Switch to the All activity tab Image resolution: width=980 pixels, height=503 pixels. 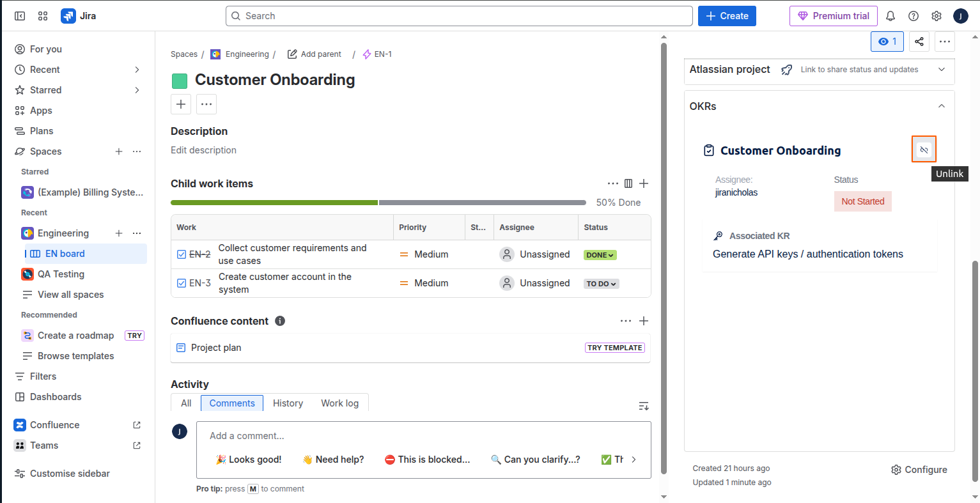(x=186, y=403)
